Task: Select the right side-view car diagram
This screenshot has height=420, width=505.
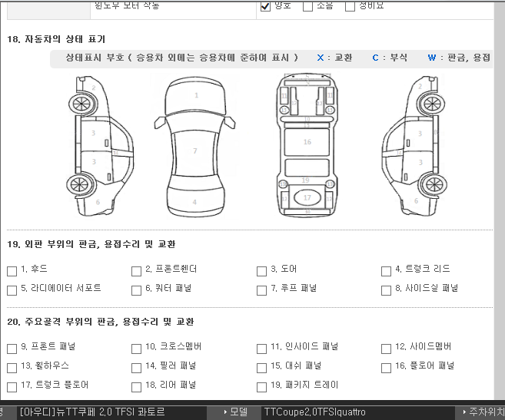Action: pos(416,144)
